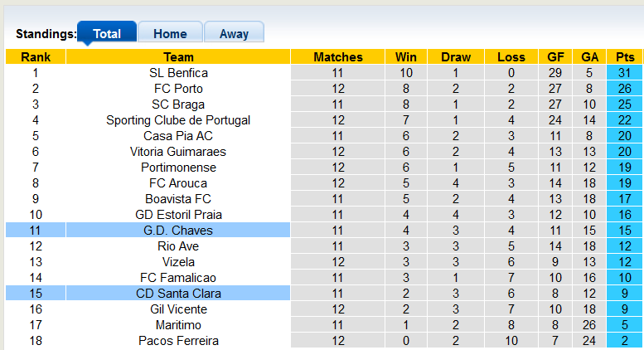Open the Pacos Ferreira team link

(x=178, y=341)
